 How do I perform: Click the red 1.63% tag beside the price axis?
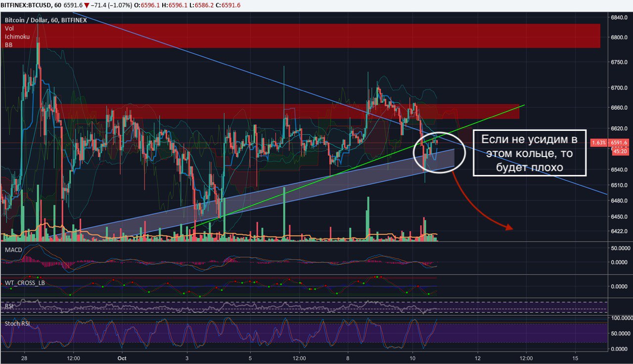pos(599,143)
